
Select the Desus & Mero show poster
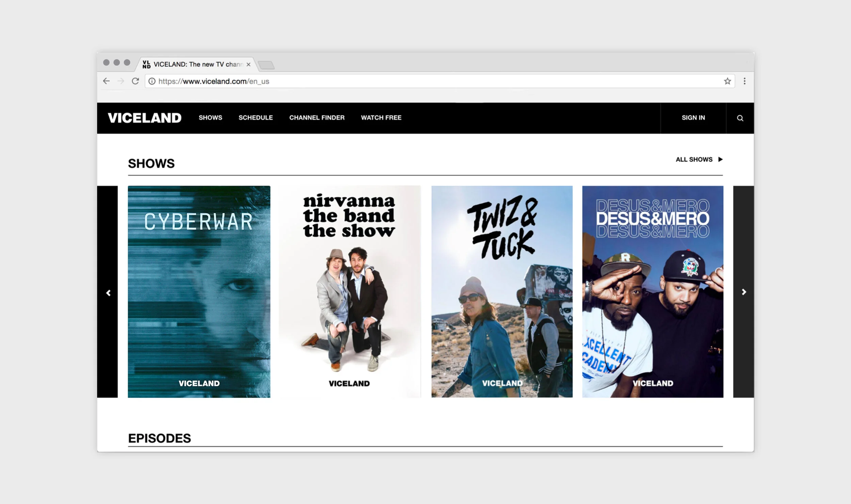(x=653, y=292)
